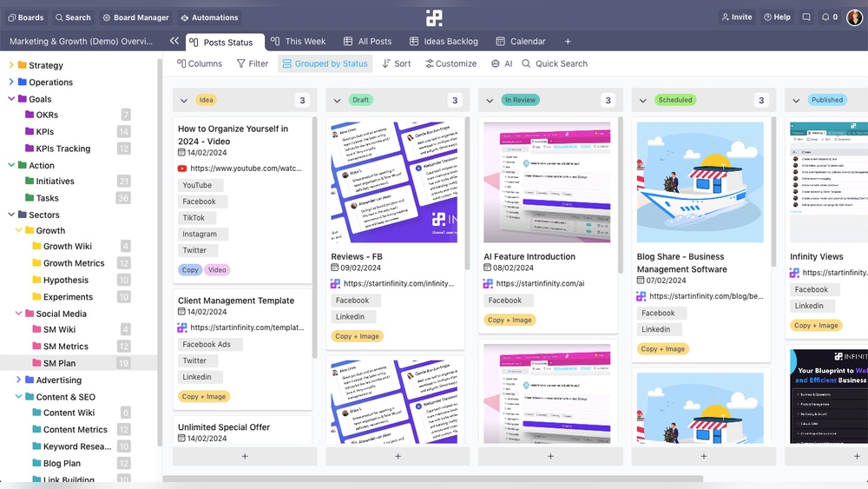Open AI Feature Introduction card image
The image size is (868, 489).
[547, 182]
